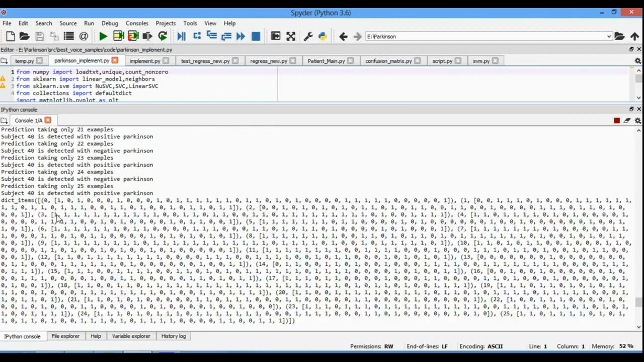Browse editor tabs icon left of temp.py
The width and height of the screenshot is (644, 362).
point(4,61)
